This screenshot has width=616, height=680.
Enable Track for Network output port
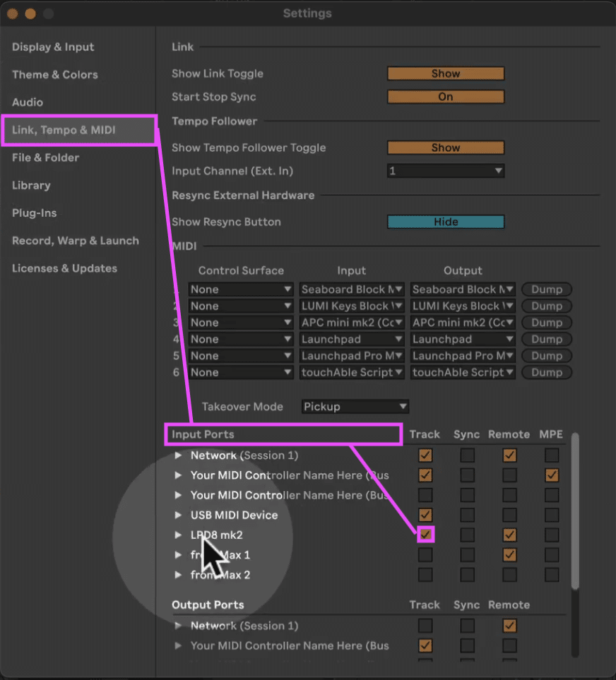point(425,626)
